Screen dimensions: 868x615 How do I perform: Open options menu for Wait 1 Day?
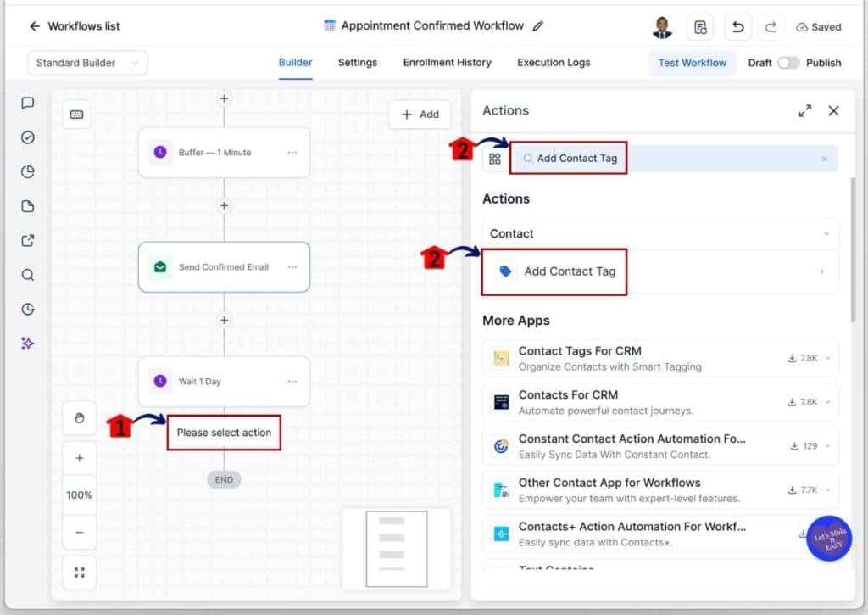pos(292,382)
